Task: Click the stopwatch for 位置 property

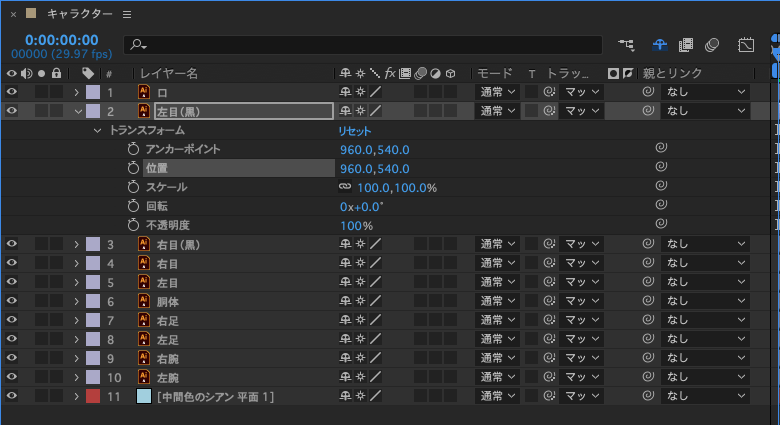Action: coord(134,168)
